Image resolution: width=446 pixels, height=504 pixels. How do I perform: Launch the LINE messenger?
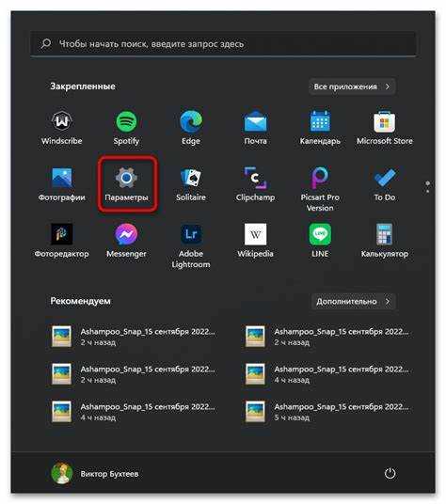click(320, 241)
